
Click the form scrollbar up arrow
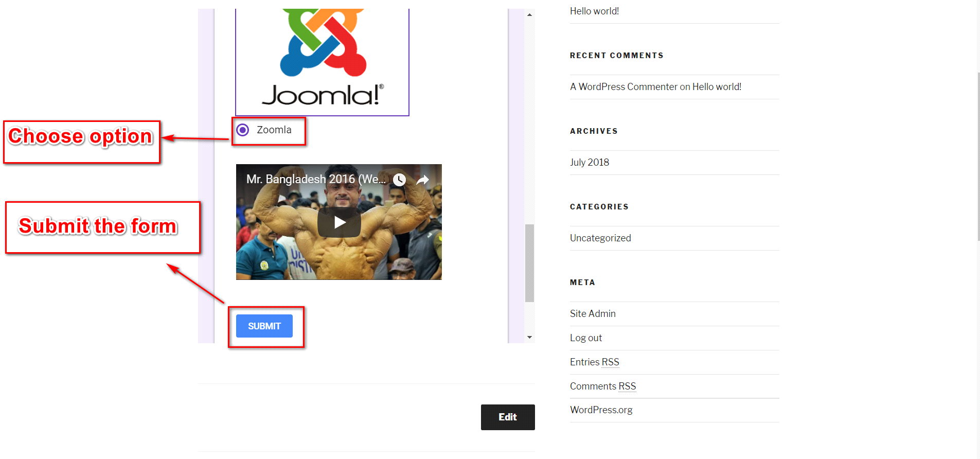coord(529,15)
